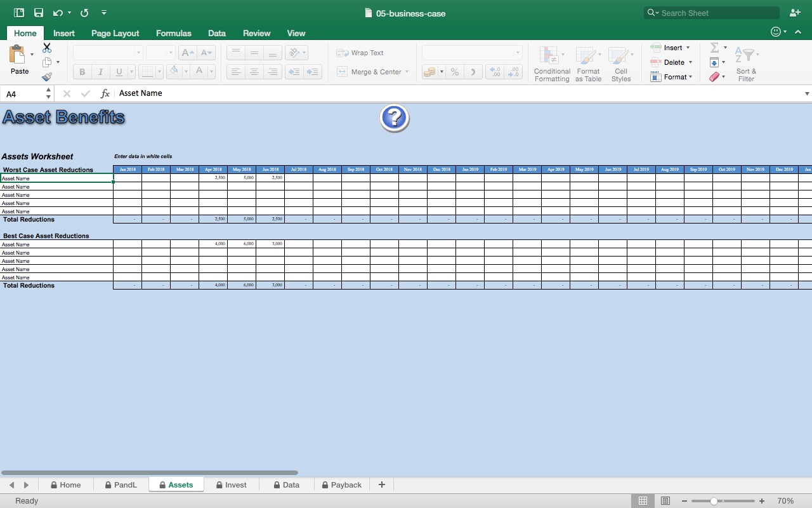The height and width of the screenshot is (508, 812).
Task: Open the Merge & Center dropdown arrow
Action: coord(407,72)
